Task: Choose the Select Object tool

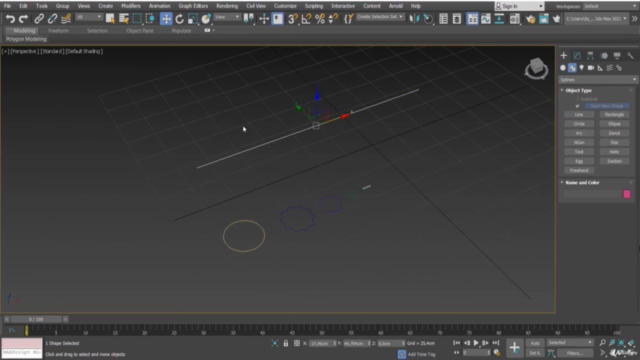Action: click(110, 19)
